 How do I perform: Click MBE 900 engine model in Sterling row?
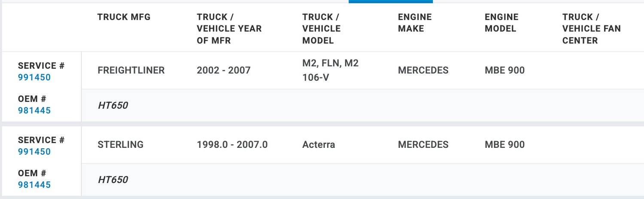504,145
